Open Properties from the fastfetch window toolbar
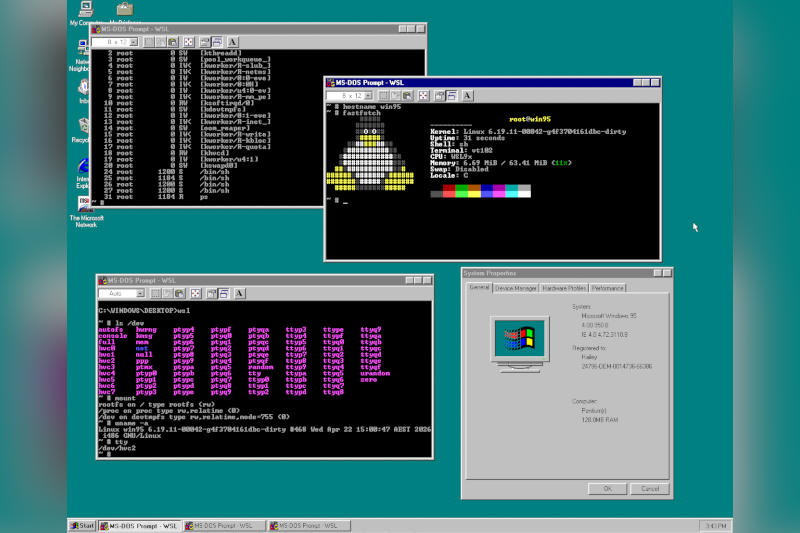 pyautogui.click(x=440, y=94)
